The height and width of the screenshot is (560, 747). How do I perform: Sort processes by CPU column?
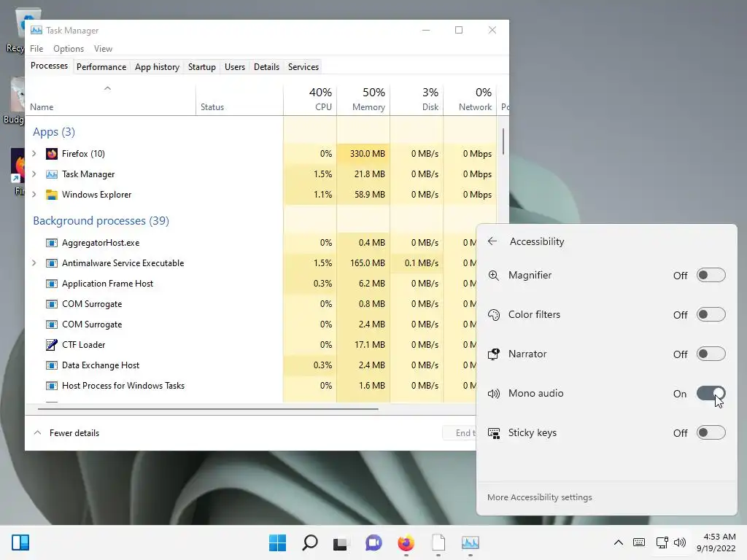click(x=310, y=99)
